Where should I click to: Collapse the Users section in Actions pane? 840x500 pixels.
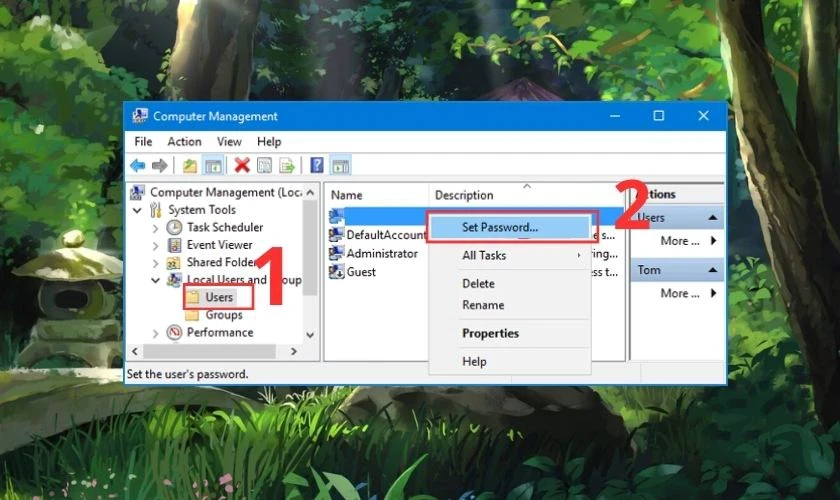click(714, 218)
